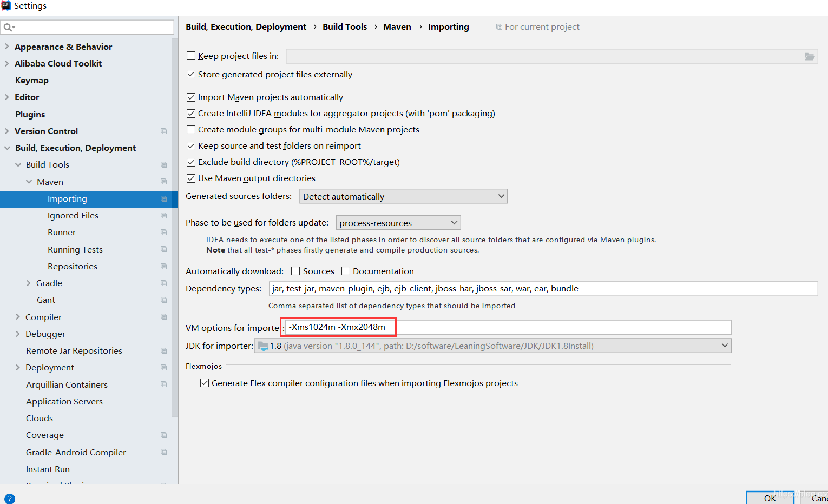The width and height of the screenshot is (828, 504).
Task: Click the VM options for importer field
Action: coord(508,327)
